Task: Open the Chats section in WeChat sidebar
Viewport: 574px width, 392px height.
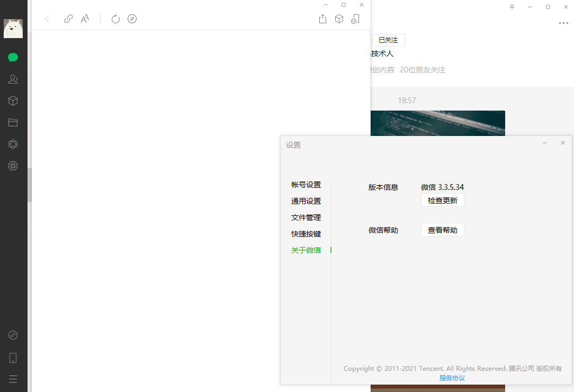Action: (x=13, y=58)
